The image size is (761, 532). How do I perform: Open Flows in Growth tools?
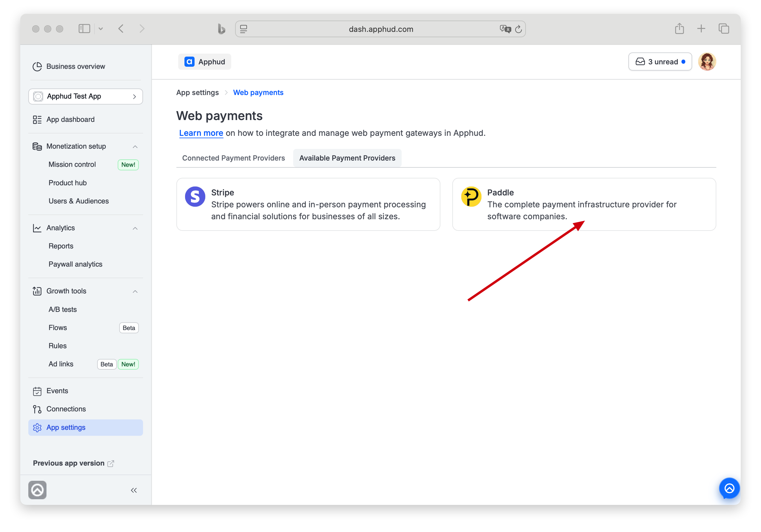point(58,328)
